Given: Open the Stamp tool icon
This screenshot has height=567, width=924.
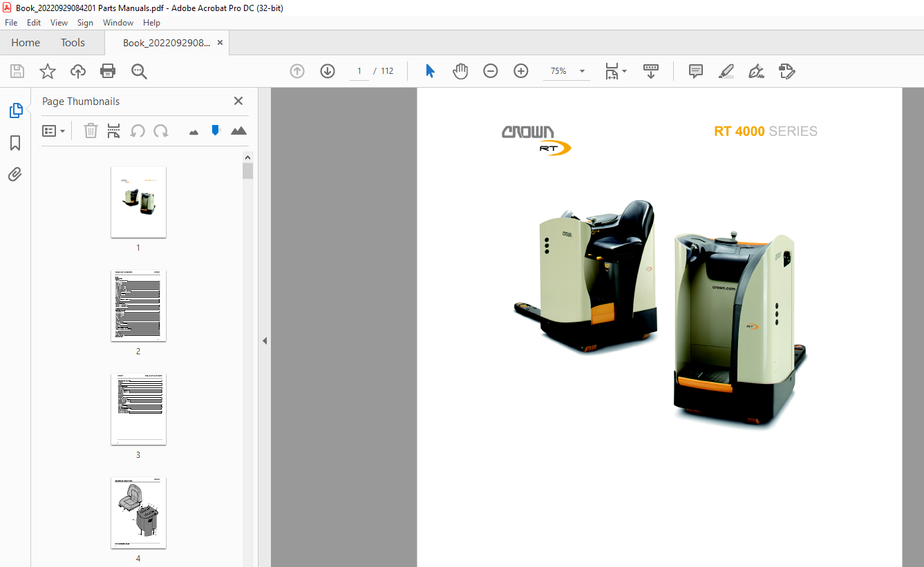Looking at the screenshot, I should pos(786,71).
